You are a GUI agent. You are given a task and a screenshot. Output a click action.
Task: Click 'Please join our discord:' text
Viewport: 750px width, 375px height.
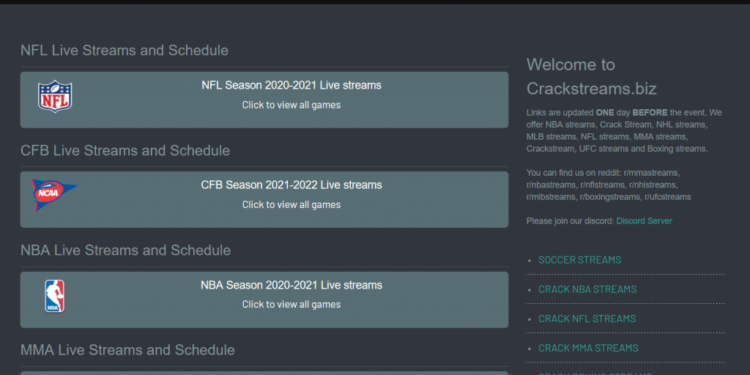[570, 221]
